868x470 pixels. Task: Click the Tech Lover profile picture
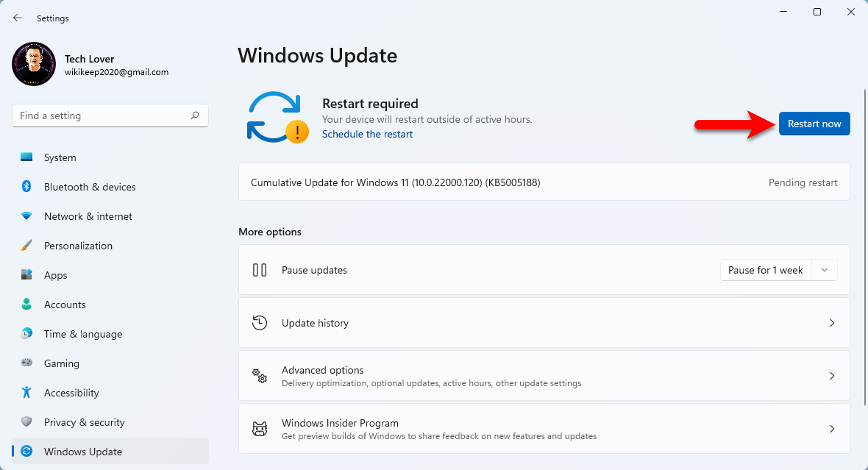tap(34, 64)
